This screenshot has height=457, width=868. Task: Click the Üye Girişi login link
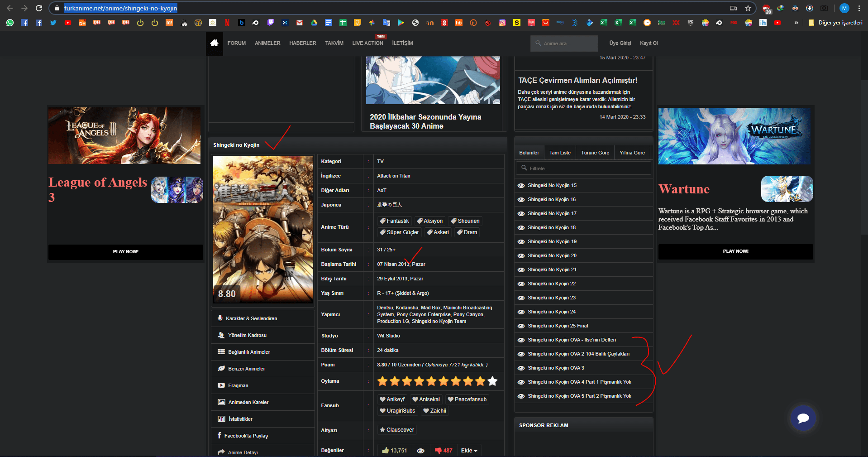pyautogui.click(x=620, y=43)
